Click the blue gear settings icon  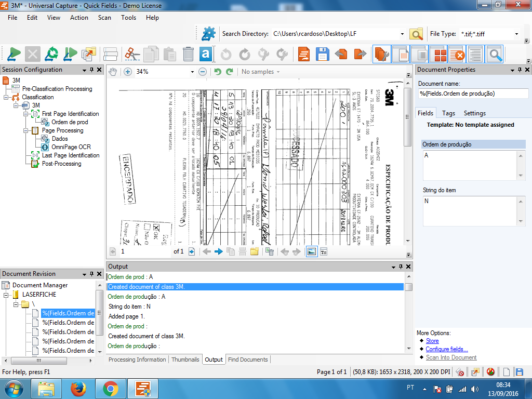[x=208, y=34]
